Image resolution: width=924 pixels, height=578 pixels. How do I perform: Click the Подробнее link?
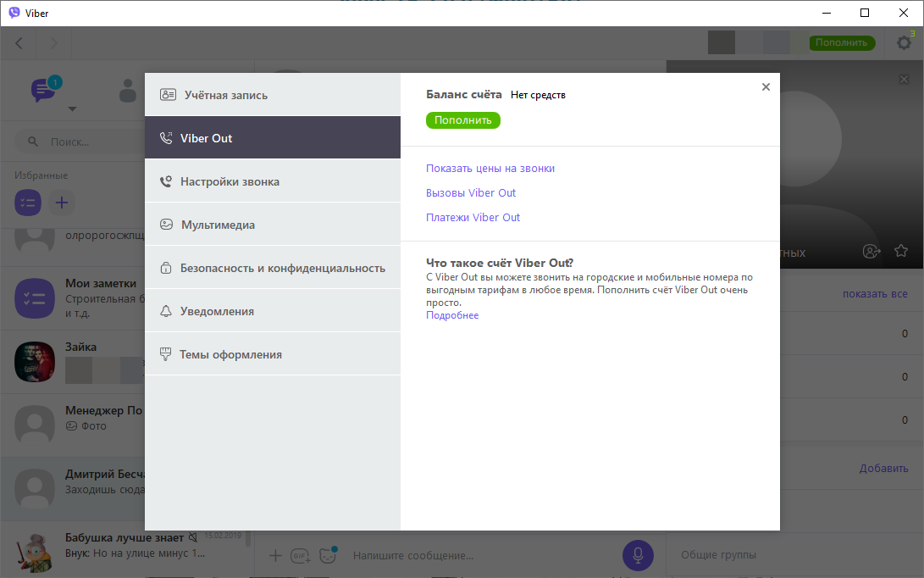(452, 315)
